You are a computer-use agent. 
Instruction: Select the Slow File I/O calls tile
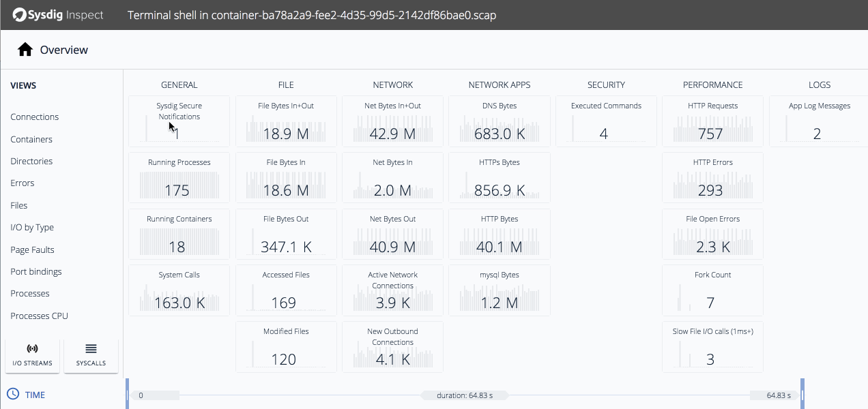tap(713, 347)
